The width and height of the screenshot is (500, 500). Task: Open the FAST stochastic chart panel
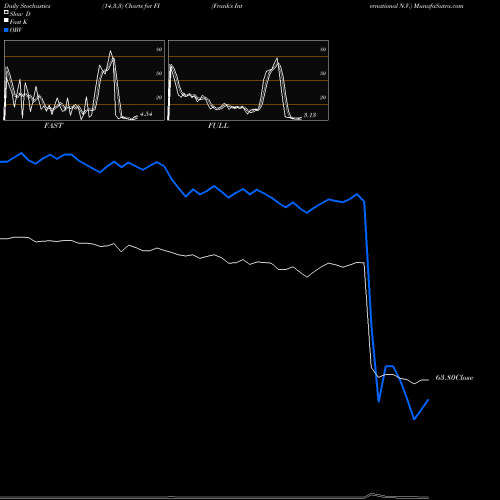pos(84,80)
